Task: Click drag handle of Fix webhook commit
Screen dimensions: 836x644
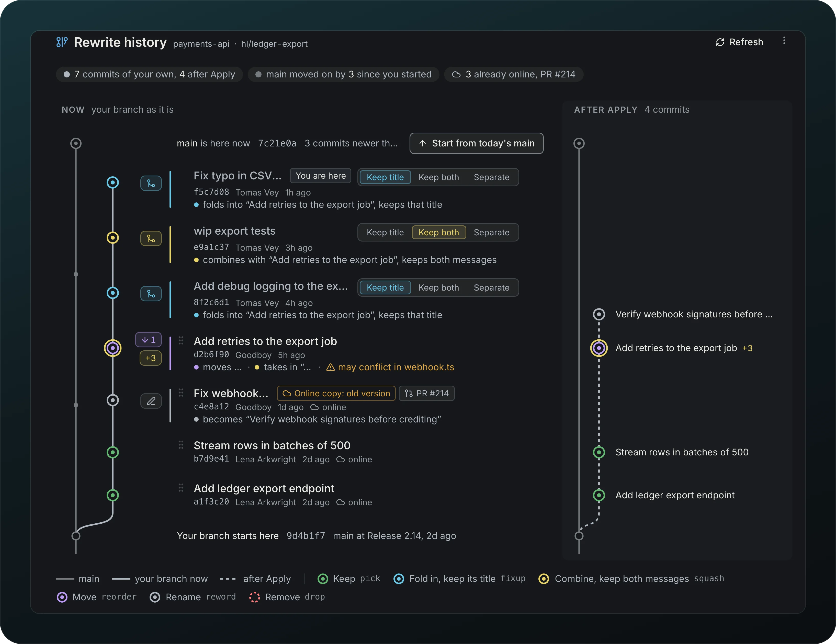Action: [x=181, y=392]
